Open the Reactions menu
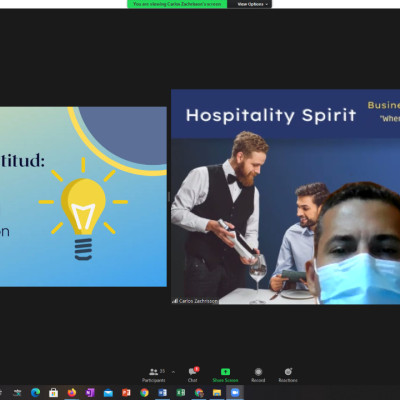 click(x=288, y=375)
